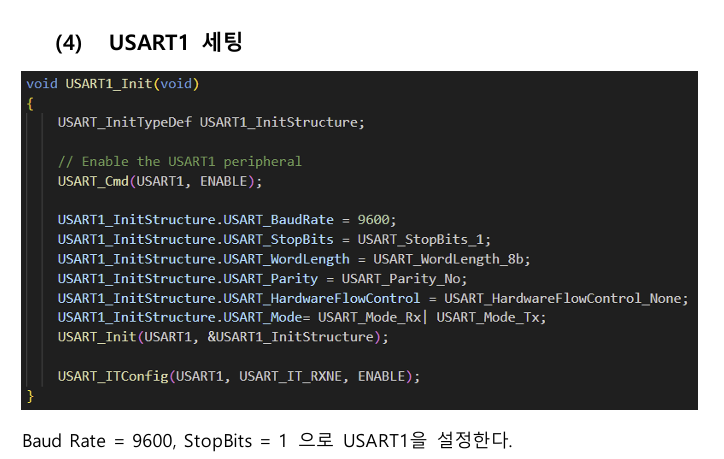Click the line "void USART1_Init(void)"
This screenshot has width=724, height=459.
coord(113,84)
